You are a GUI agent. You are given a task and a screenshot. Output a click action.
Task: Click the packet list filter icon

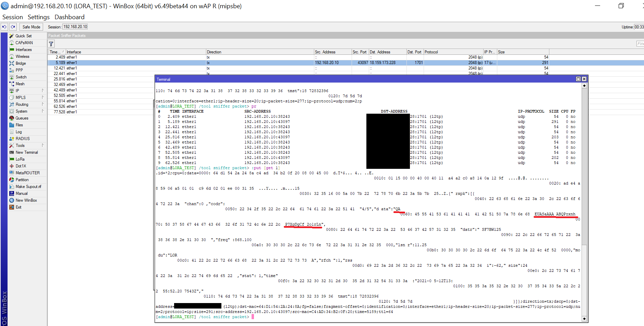coord(51,44)
